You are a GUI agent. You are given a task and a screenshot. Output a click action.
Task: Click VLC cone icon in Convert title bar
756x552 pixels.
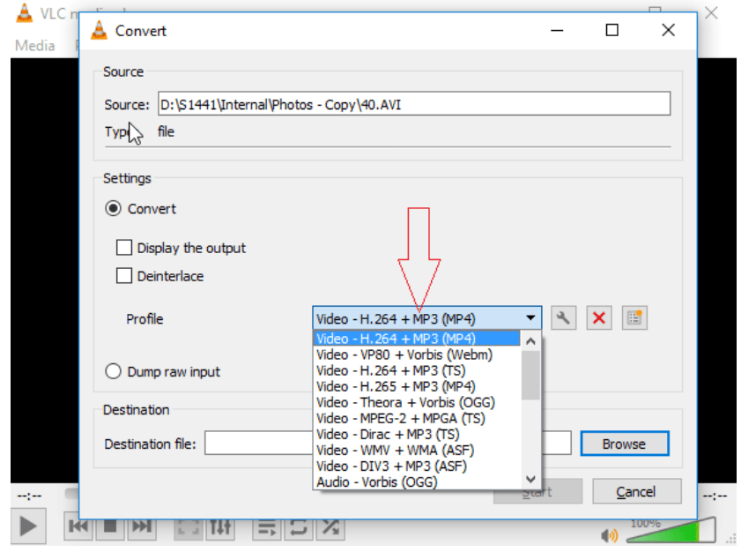point(100,30)
